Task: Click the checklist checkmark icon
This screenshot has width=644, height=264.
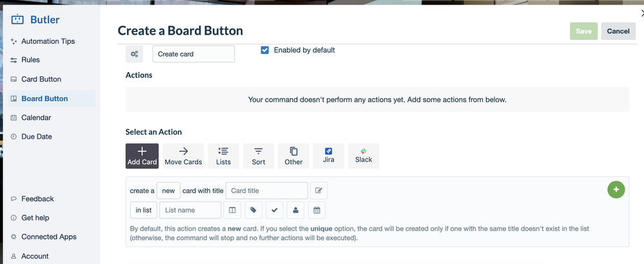Action: [275, 210]
